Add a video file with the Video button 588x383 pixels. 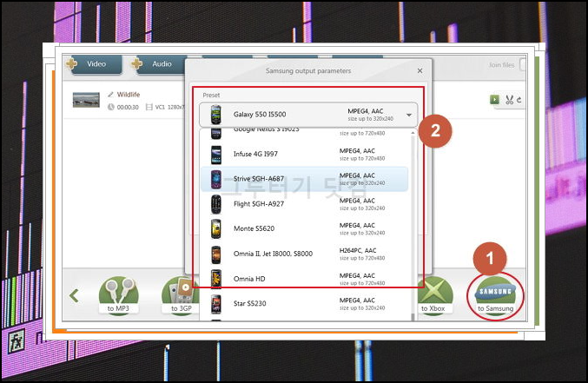[94, 64]
